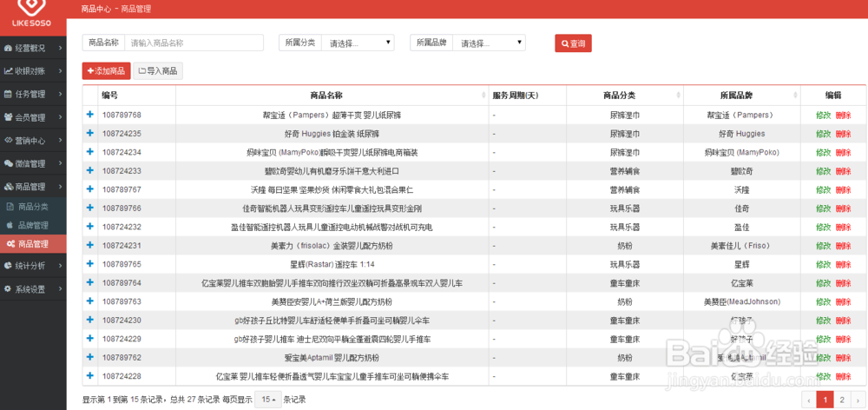
Task: Open the 所属品牌 dropdown
Action: 489,43
